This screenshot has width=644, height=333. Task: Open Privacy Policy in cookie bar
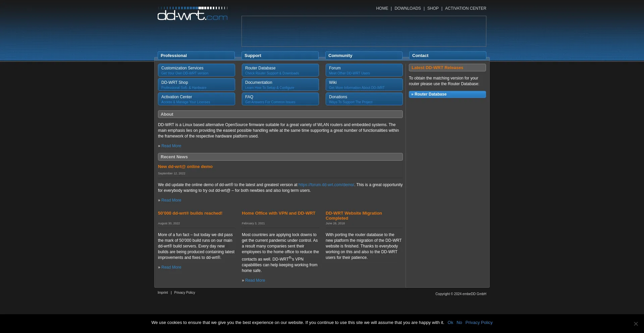(x=479, y=323)
